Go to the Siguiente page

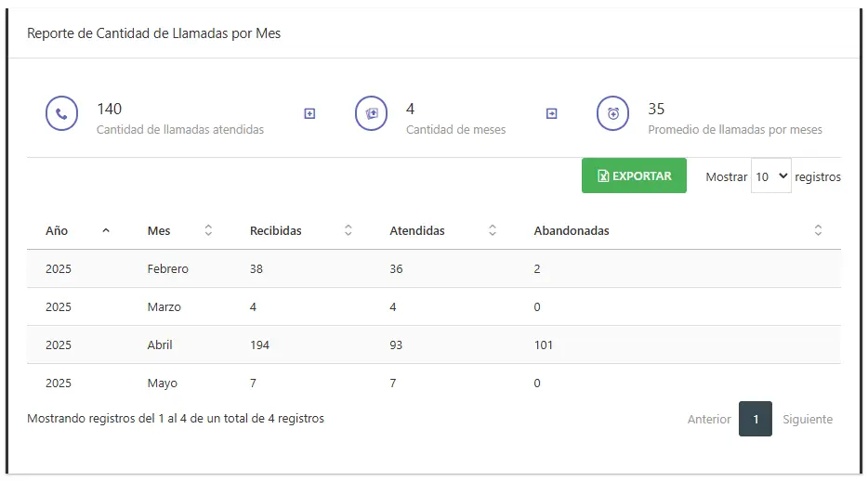(x=807, y=419)
